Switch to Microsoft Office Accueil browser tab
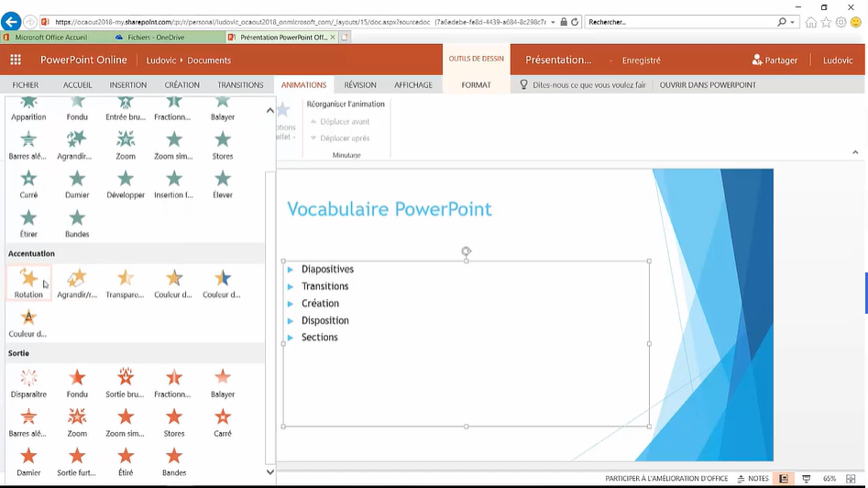868x488 pixels. tap(51, 37)
